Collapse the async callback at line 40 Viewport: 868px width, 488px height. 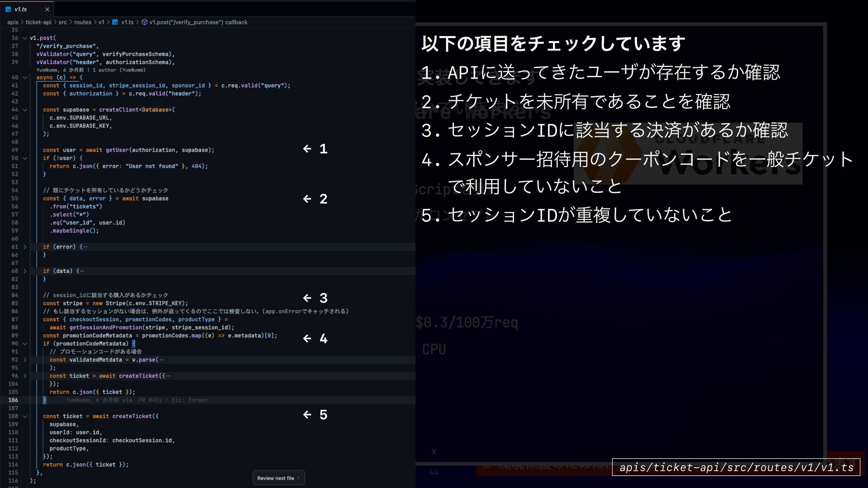coord(25,78)
